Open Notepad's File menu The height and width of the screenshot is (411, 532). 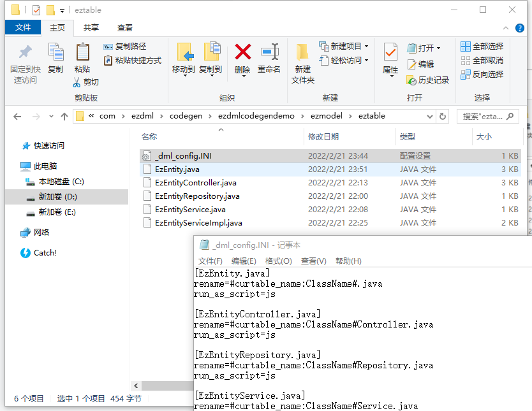tap(210, 261)
